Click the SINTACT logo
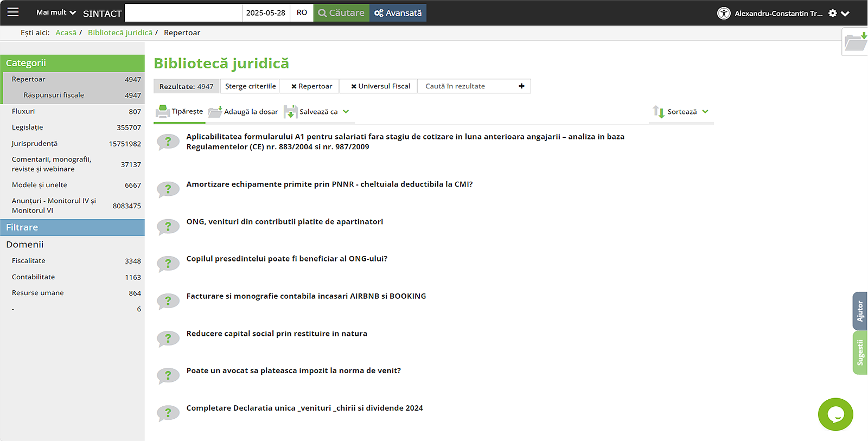 tap(102, 13)
